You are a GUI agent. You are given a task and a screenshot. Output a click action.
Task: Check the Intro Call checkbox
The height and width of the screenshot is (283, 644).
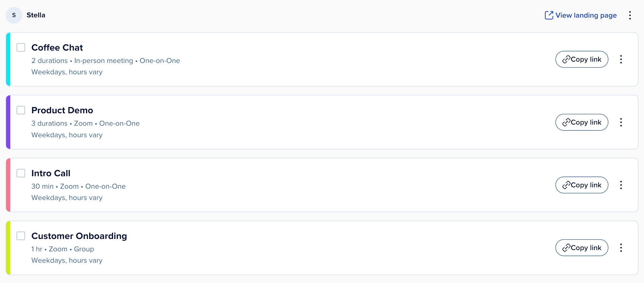pyautogui.click(x=21, y=173)
